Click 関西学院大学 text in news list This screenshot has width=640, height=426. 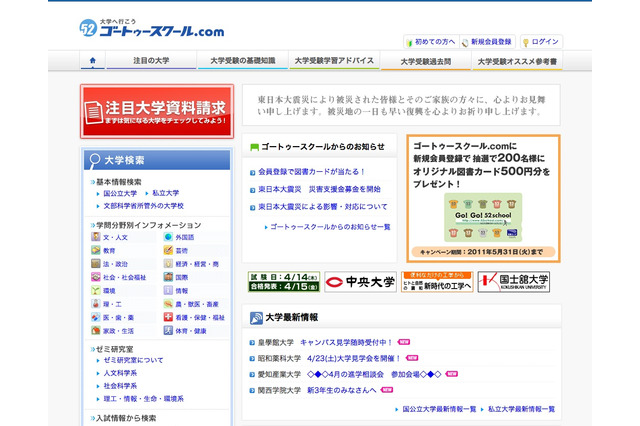click(279, 390)
